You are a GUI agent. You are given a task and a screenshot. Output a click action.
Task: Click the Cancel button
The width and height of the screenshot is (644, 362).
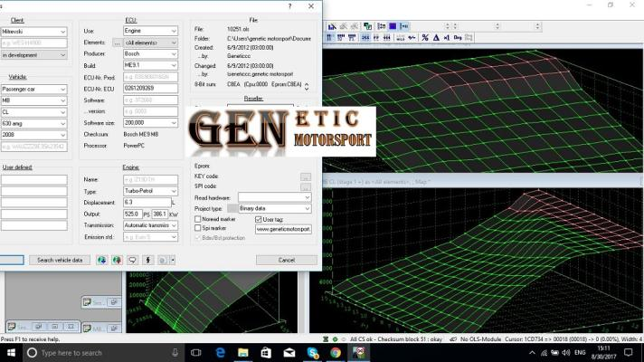click(286, 260)
